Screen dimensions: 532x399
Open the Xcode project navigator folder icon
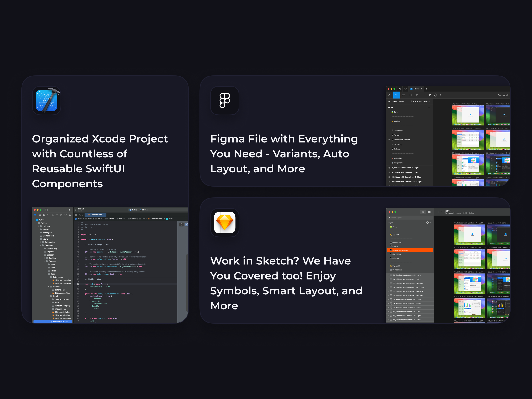tap(35, 214)
